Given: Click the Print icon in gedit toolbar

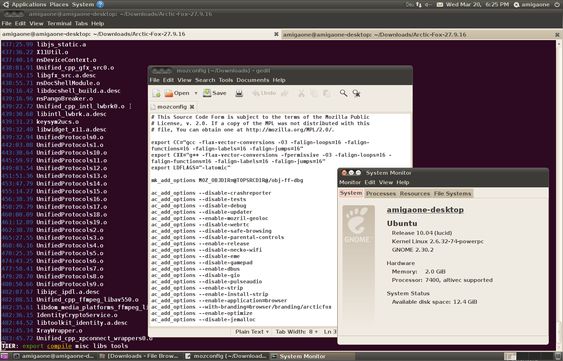Looking at the screenshot, I should pyautogui.click(x=239, y=93).
